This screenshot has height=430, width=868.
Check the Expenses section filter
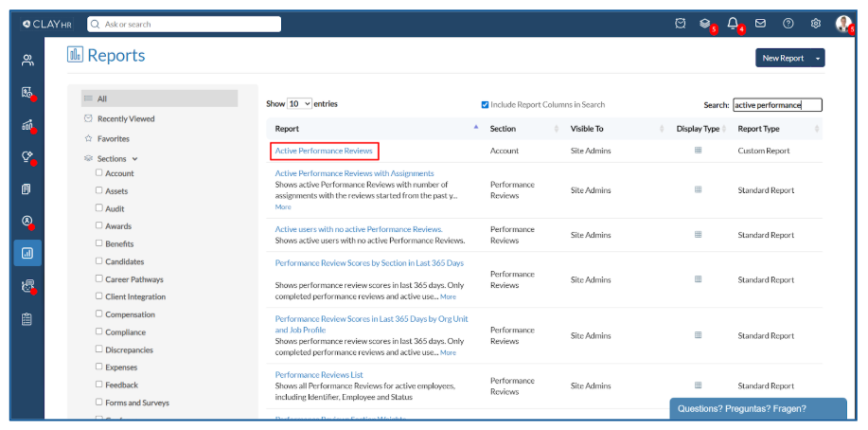pyautogui.click(x=98, y=367)
